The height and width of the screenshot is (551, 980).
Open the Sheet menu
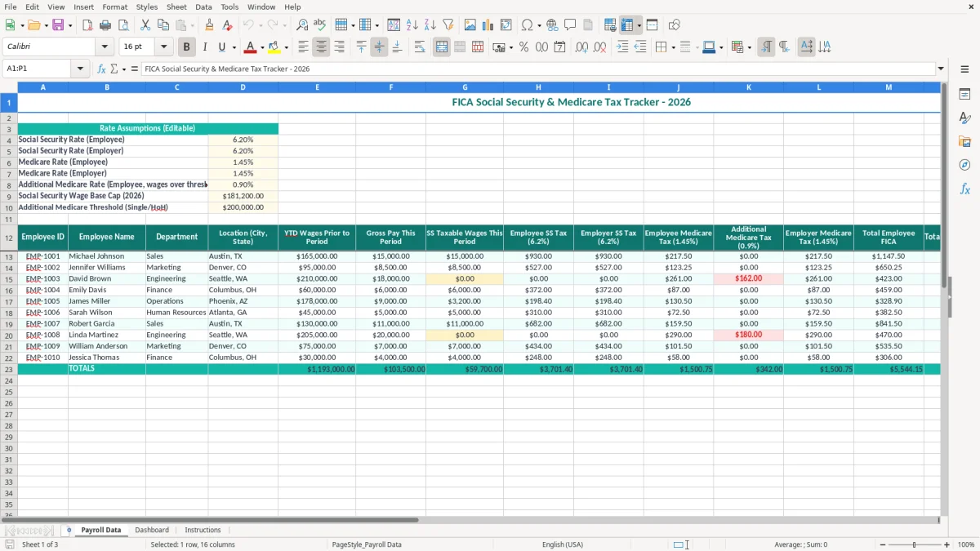pos(176,7)
